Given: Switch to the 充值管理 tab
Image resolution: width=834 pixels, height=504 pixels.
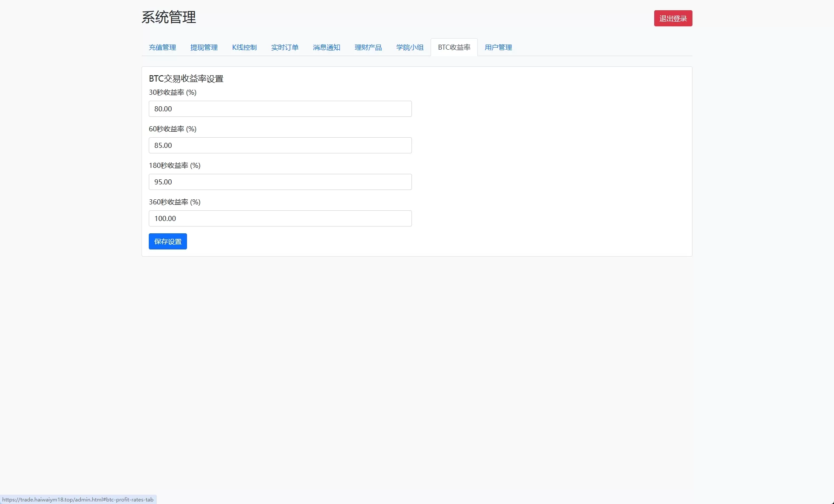Looking at the screenshot, I should tap(162, 47).
